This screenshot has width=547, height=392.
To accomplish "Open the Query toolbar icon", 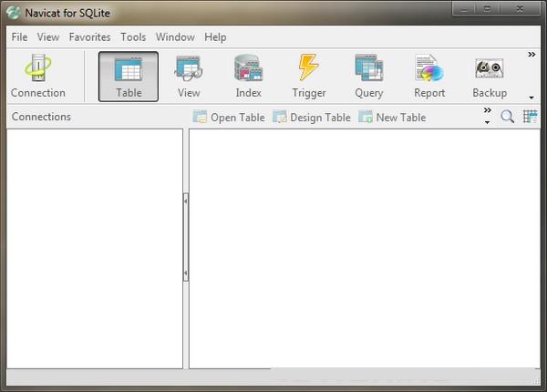I will (368, 76).
